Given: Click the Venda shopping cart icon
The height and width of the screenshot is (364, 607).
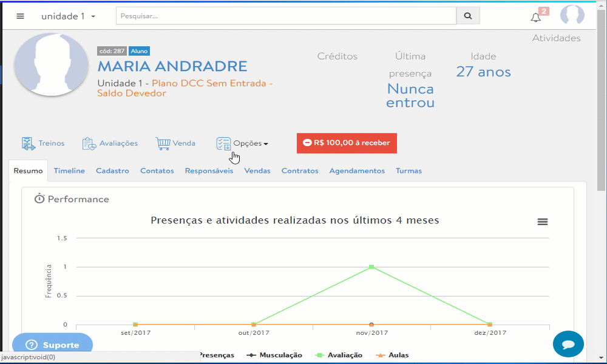Looking at the screenshot, I should pyautogui.click(x=163, y=144).
